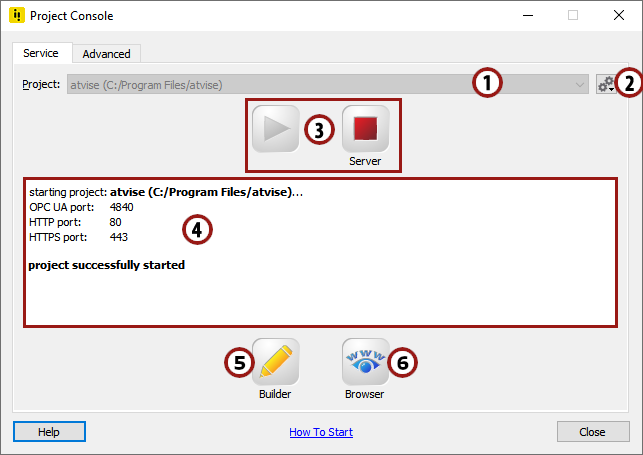
Task: Switch to the Advanced tab
Action: (107, 54)
